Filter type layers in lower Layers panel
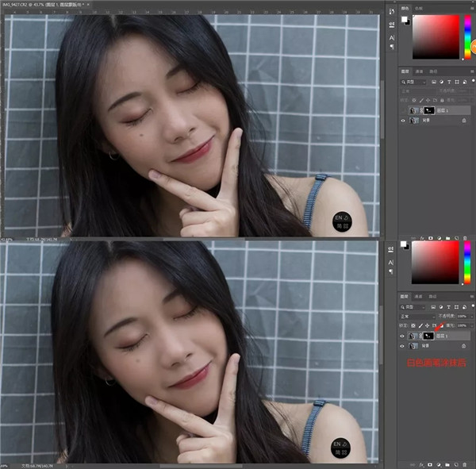 449,307
